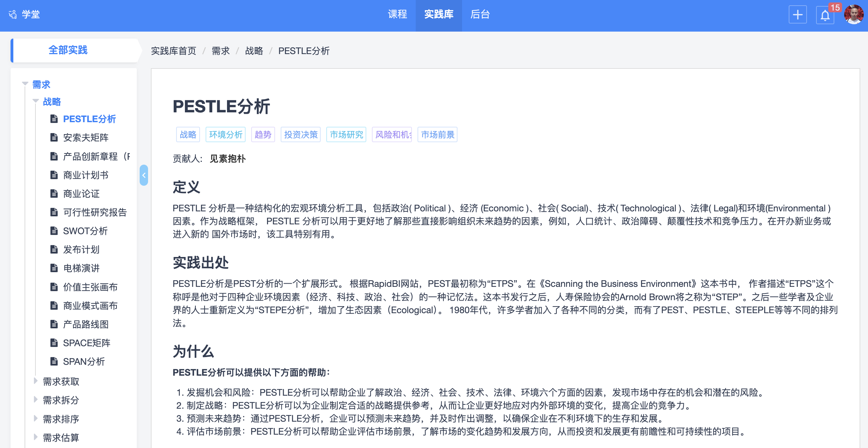This screenshot has height=448, width=868.
Task: Click document icon beside SPACE矩阵
Action: pos(54,343)
